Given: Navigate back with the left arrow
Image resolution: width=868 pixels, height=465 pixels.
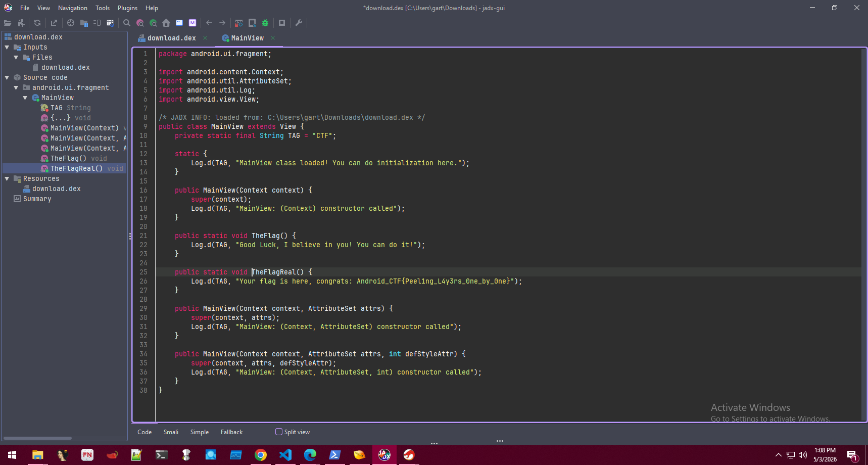Looking at the screenshot, I should 209,23.
